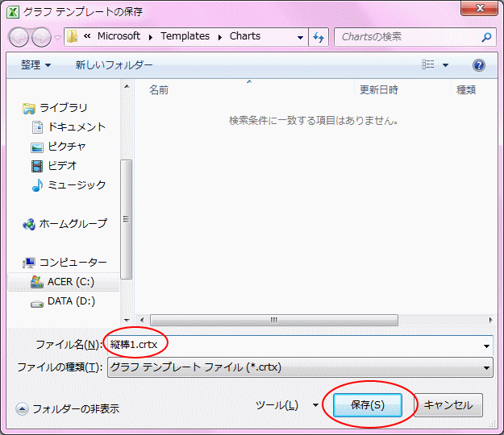Open help via the blue question mark icon
This screenshot has width=504, height=435.
[x=479, y=65]
